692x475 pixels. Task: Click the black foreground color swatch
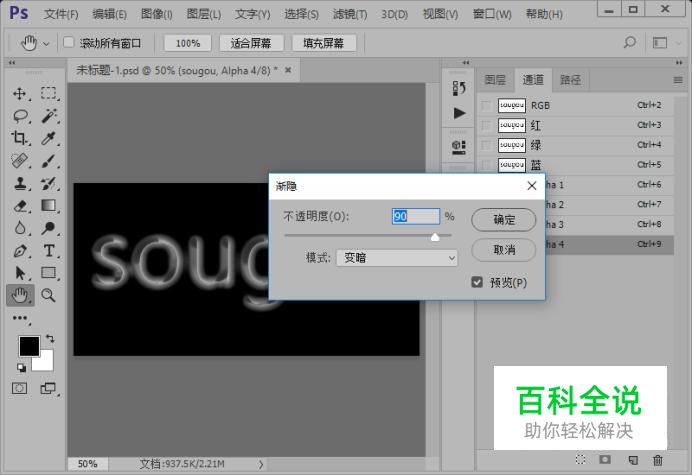click(29, 346)
